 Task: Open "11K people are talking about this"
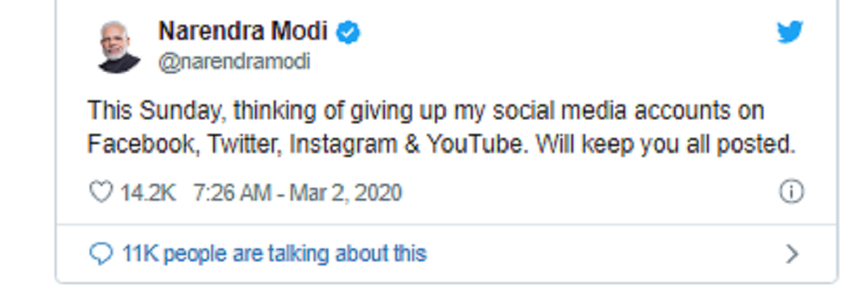[274, 254]
